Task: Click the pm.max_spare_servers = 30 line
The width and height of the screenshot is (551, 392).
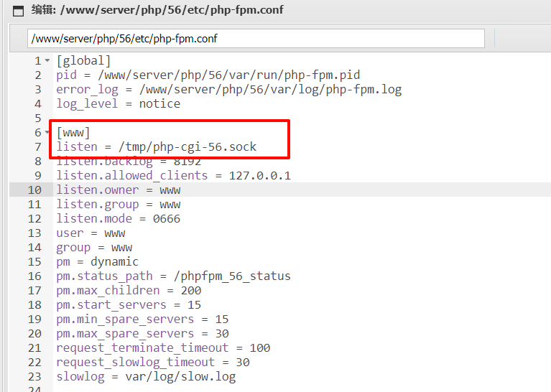Action: tap(142, 334)
